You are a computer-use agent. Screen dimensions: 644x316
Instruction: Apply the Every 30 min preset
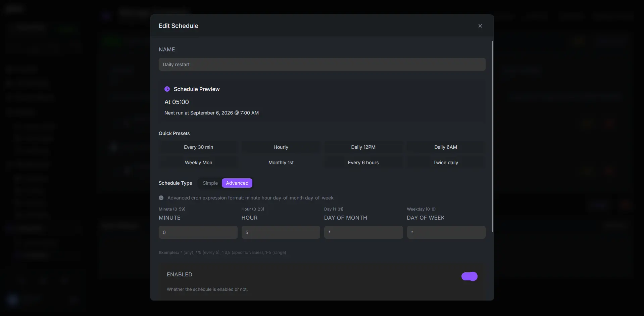[x=198, y=147]
